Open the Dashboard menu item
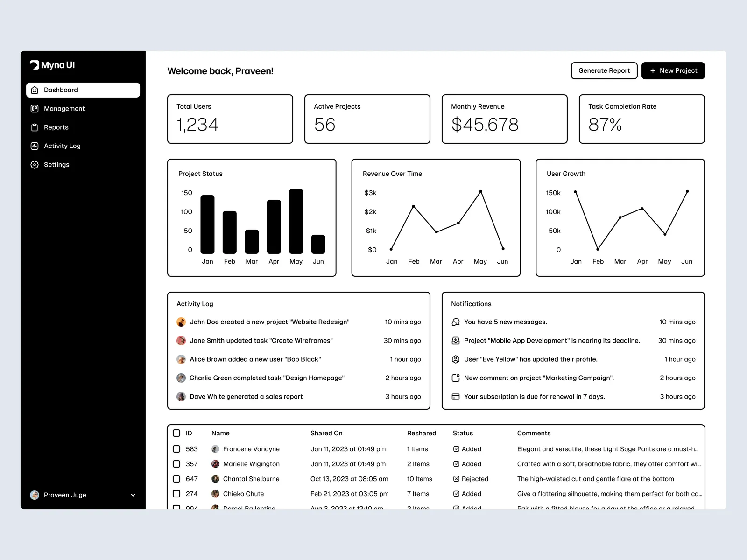The width and height of the screenshot is (747, 560). coord(83,90)
